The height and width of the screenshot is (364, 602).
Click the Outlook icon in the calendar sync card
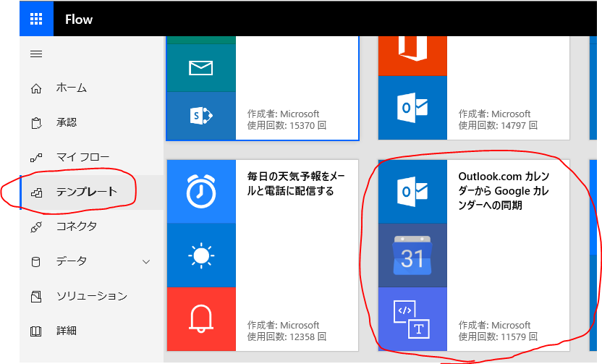(412, 192)
